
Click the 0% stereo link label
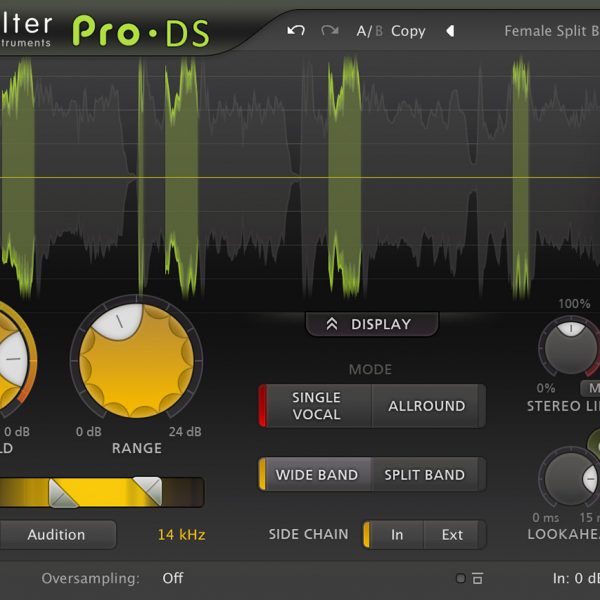(x=546, y=388)
